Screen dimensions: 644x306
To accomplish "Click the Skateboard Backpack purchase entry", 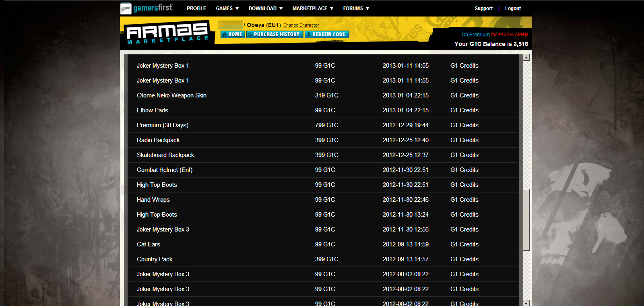I will (x=165, y=155).
